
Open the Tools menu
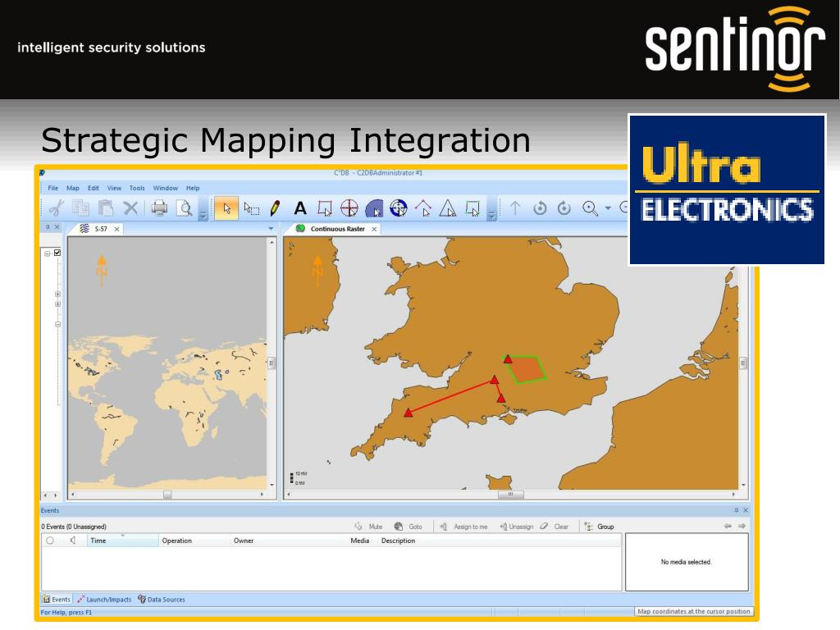[137, 188]
